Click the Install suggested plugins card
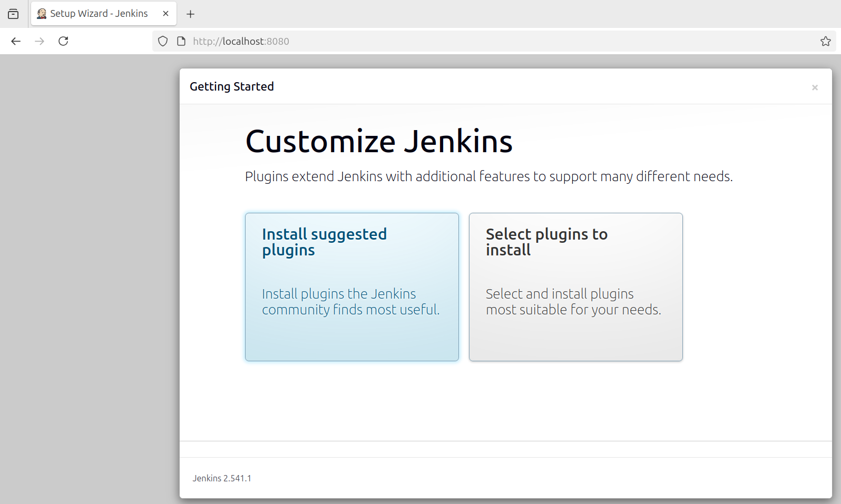The height and width of the screenshot is (504, 841). tap(351, 287)
